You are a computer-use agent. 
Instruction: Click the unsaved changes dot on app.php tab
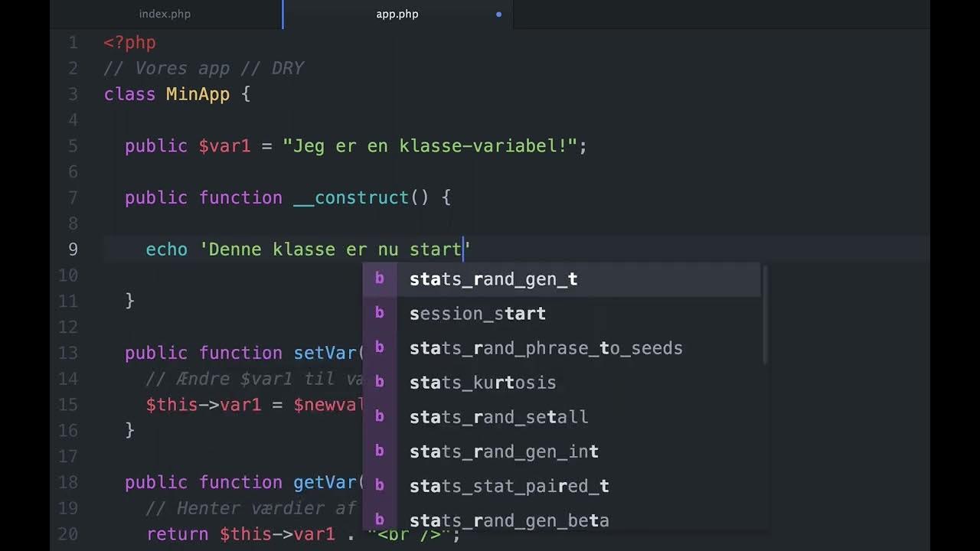[x=498, y=14]
